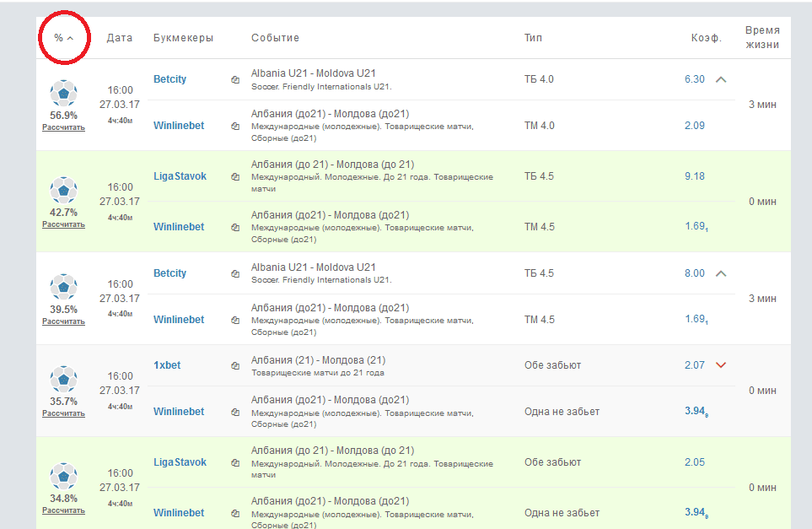Sort the table by the % column
Viewport: 812px width, 529px height.
click(x=63, y=38)
